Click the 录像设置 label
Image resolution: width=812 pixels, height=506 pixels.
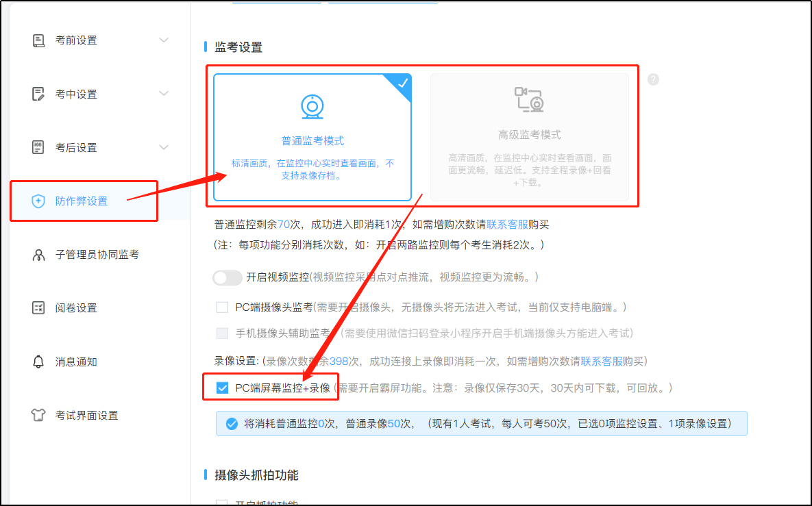(x=236, y=361)
